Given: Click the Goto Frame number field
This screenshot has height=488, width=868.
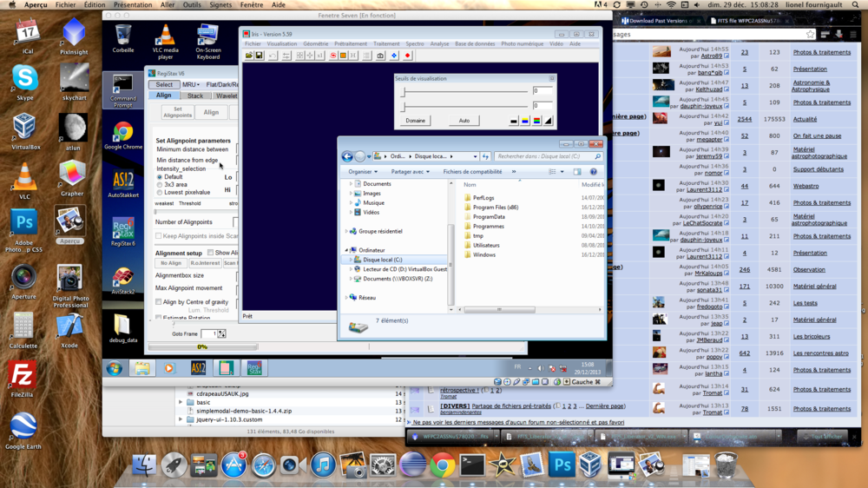Looking at the screenshot, I should coord(209,333).
